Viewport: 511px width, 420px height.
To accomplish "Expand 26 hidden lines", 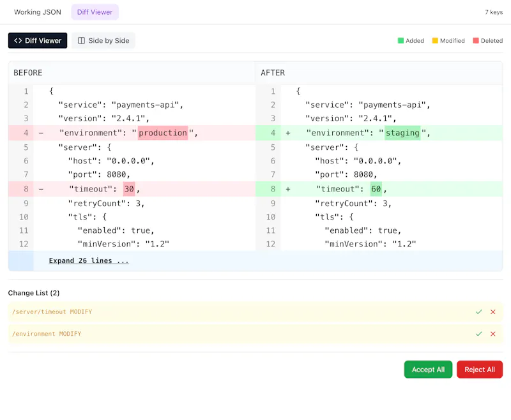I will tap(89, 261).
